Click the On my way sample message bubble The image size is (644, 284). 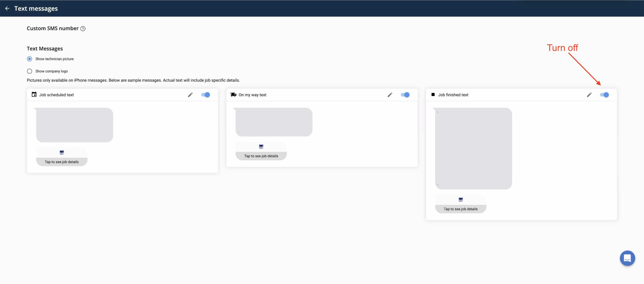[274, 122]
